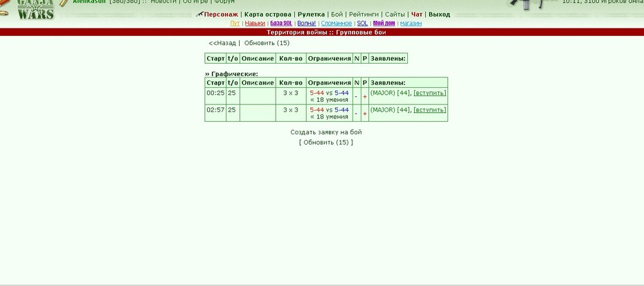Open the Сломанное link
The width and height of the screenshot is (644, 286).
tap(337, 24)
